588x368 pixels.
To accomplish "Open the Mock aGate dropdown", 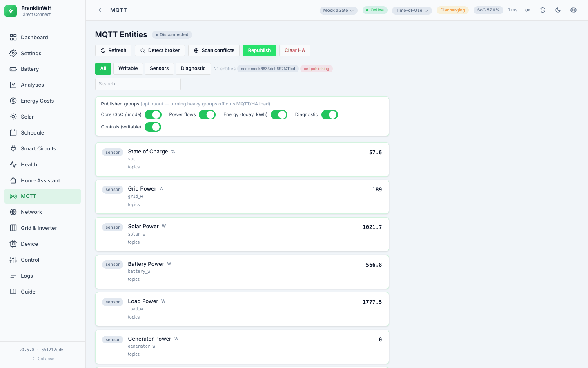I will click(339, 11).
